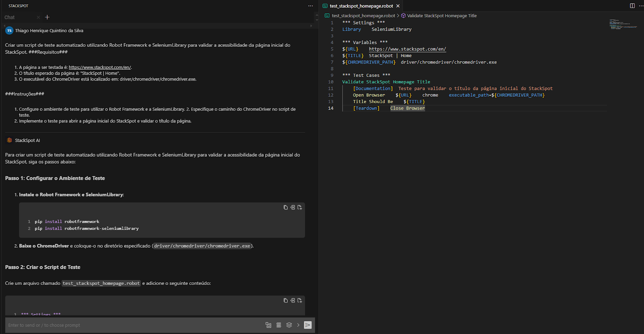
Task: Create new file from robot script code
Action: click(299, 300)
